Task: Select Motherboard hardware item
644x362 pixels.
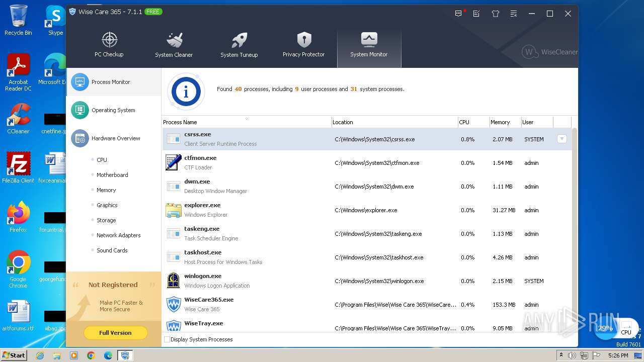Action: point(112,175)
